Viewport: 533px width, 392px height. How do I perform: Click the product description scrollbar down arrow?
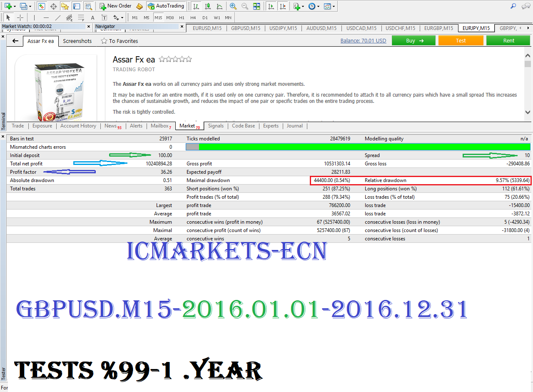point(528,112)
